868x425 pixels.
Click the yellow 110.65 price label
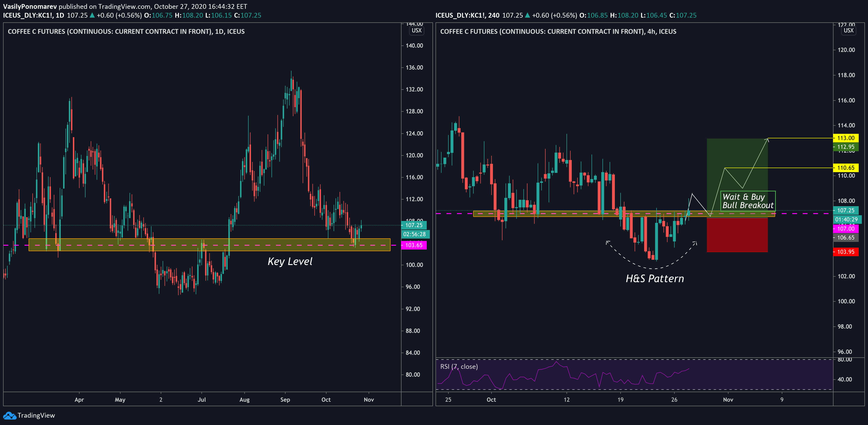point(846,168)
